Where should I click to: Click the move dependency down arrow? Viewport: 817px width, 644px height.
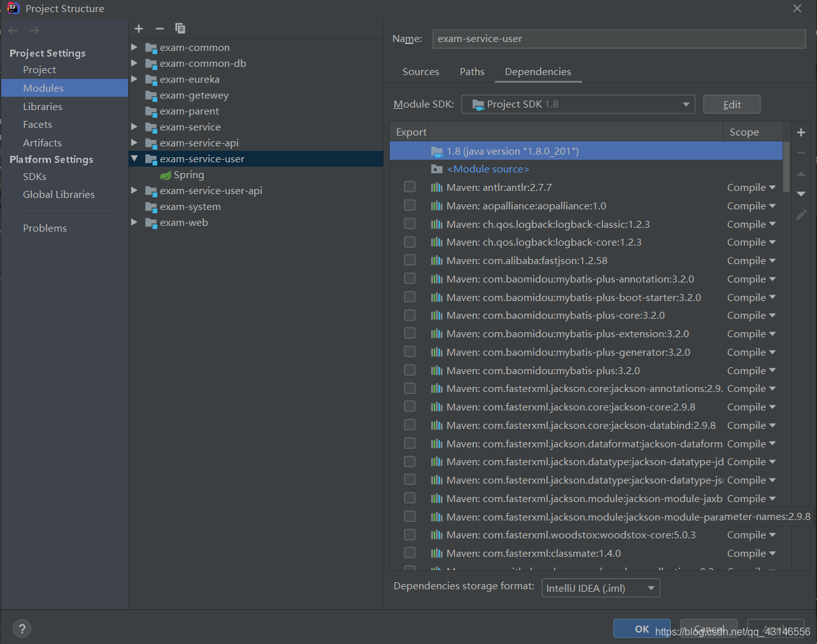point(801,194)
